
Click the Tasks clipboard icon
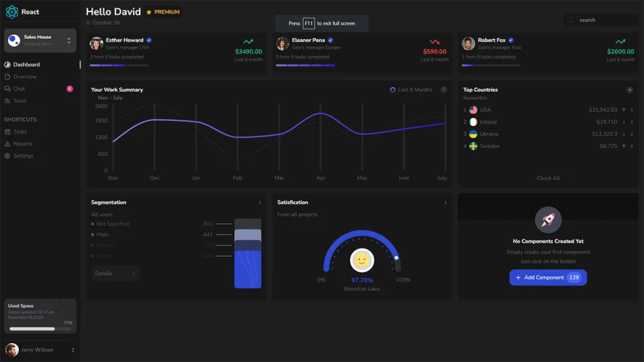click(x=7, y=132)
